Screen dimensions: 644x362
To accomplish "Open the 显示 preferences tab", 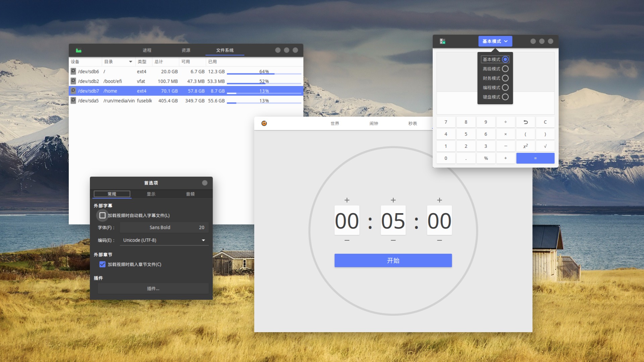I will click(151, 194).
